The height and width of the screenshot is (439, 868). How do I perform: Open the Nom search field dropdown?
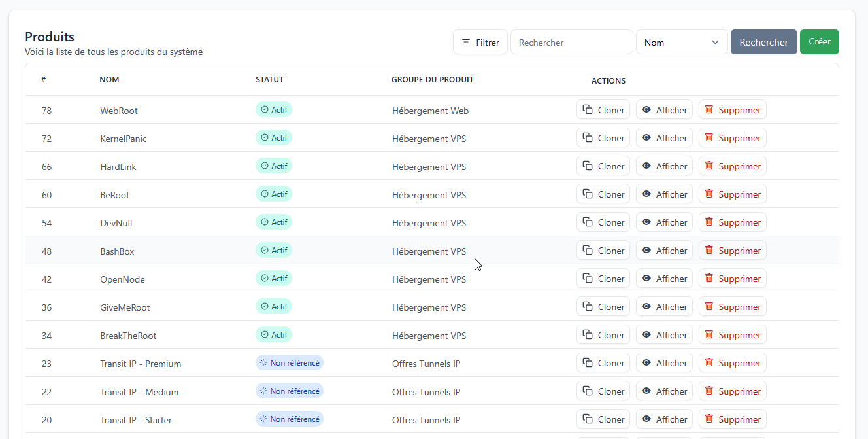point(681,43)
